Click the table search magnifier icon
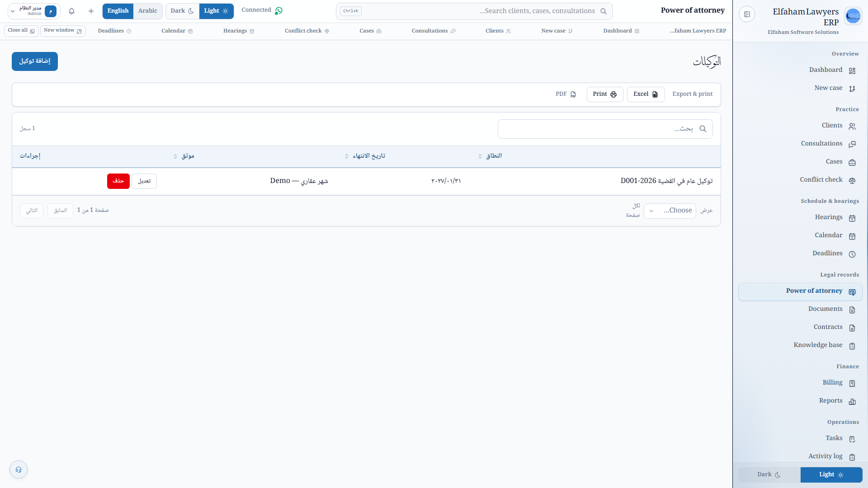Viewport: 868px width, 488px height. tap(703, 129)
